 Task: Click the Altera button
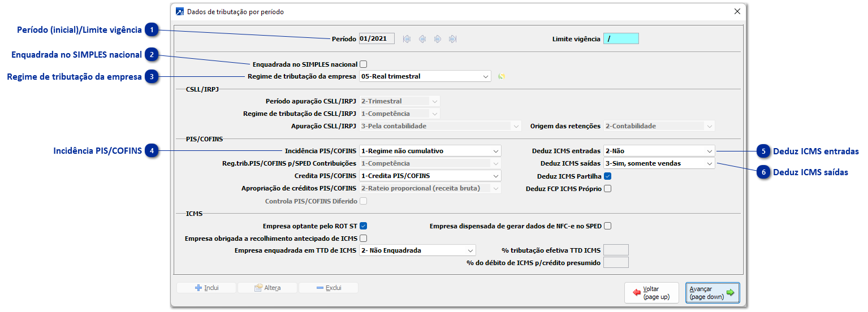267,288
